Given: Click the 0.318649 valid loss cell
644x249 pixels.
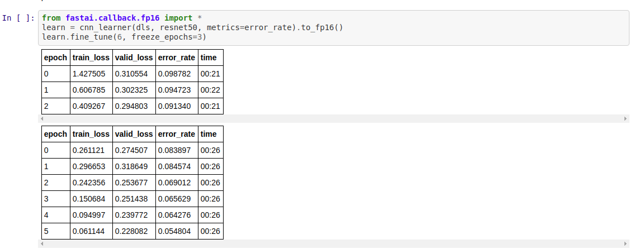Looking at the screenshot, I should click(132, 166).
